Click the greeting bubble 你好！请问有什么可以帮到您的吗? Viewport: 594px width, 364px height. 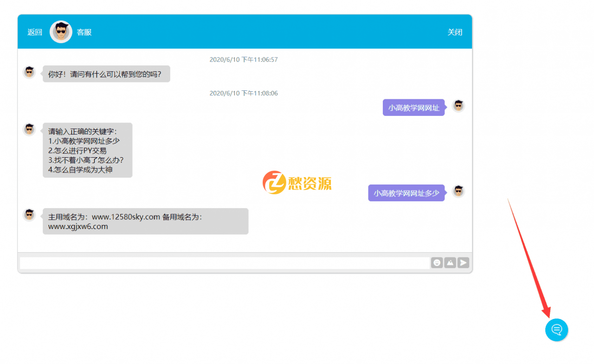106,74
